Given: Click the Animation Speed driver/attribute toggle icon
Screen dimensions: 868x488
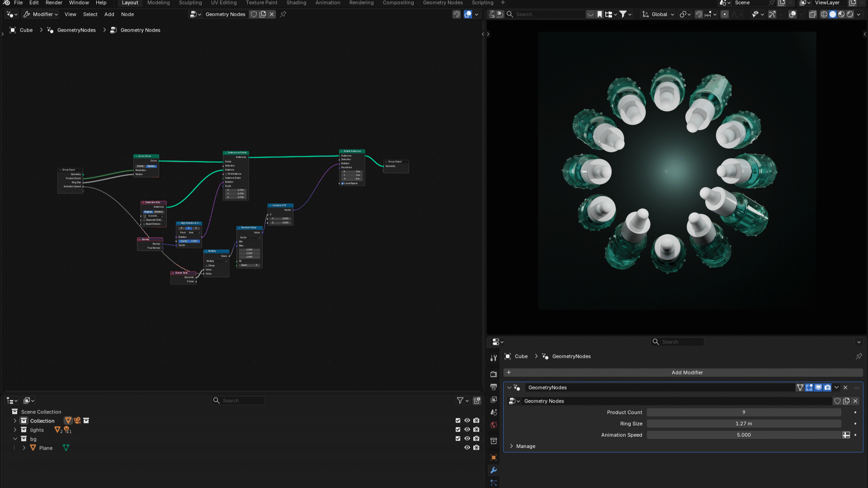Looking at the screenshot, I should pyautogui.click(x=846, y=435).
